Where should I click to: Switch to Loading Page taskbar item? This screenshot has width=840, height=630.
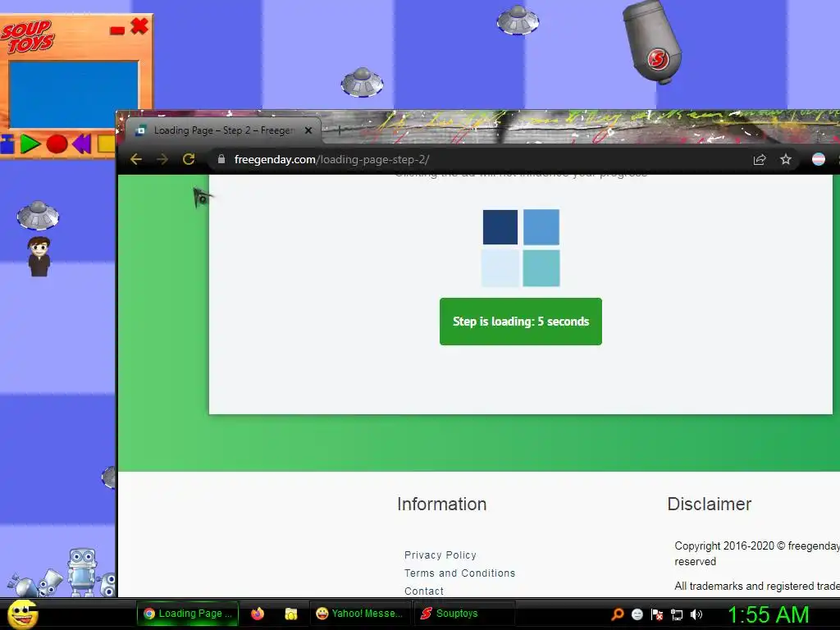pyautogui.click(x=188, y=614)
